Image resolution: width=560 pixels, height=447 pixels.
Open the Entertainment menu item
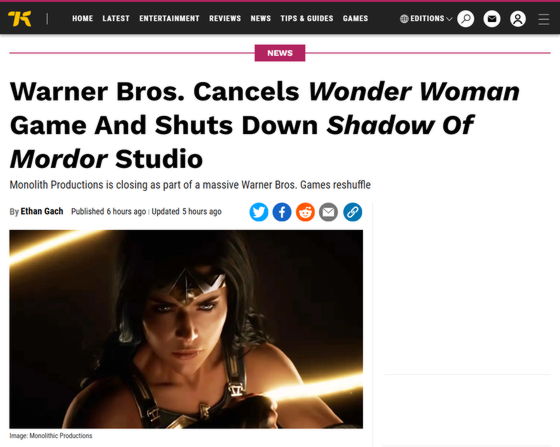[x=169, y=19]
